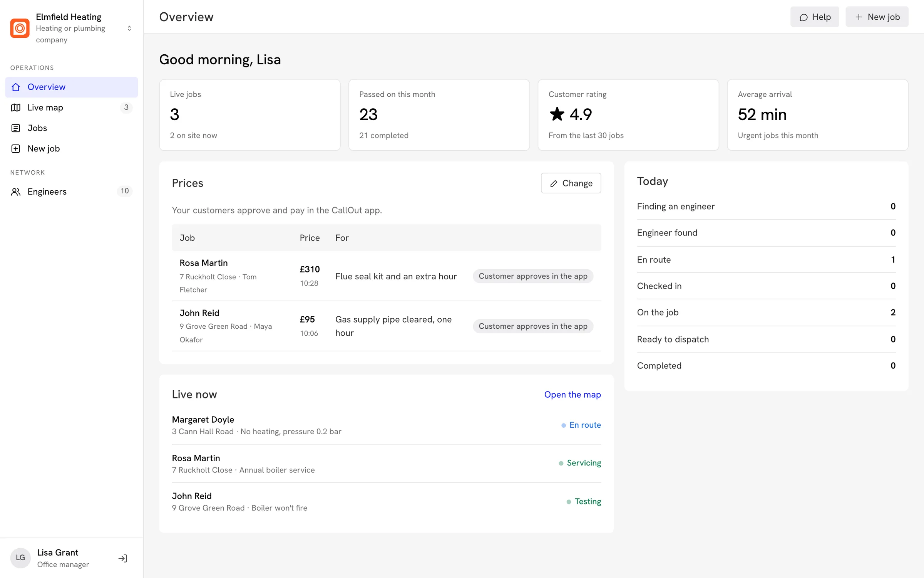
Task: Click the £95 price value
Action: (x=307, y=319)
